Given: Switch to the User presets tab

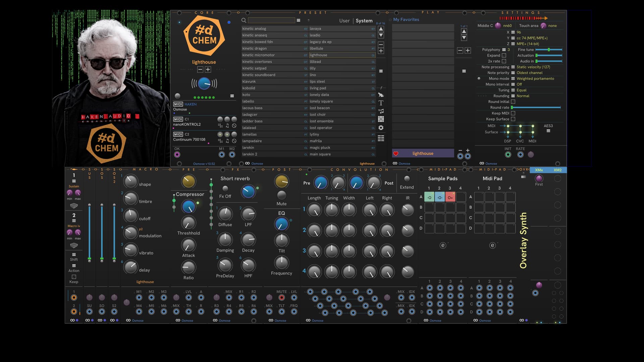Looking at the screenshot, I should (x=344, y=21).
